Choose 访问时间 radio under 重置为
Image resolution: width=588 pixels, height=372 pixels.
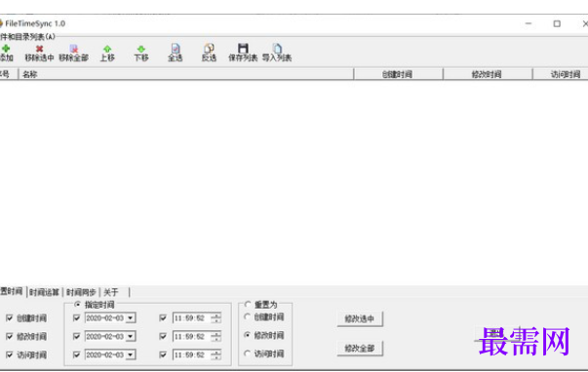coord(247,353)
